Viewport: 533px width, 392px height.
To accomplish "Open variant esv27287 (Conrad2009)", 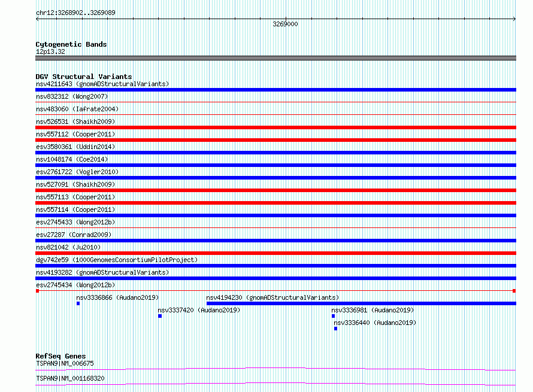I will (x=74, y=235).
